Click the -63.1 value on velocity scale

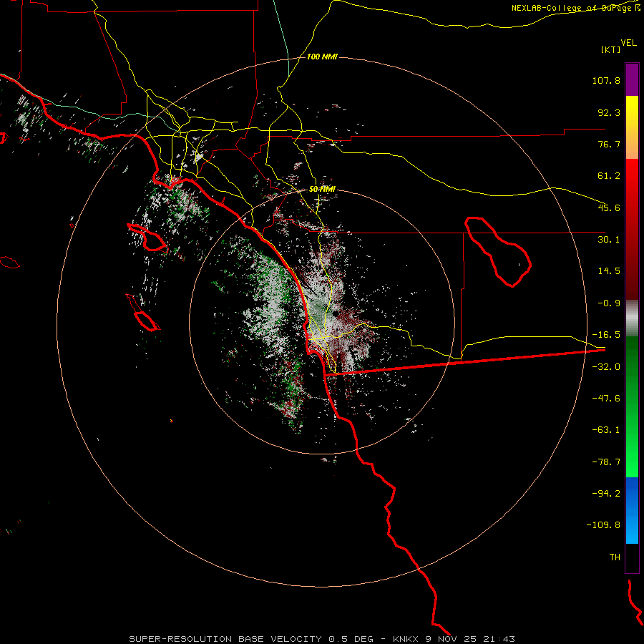point(606,430)
